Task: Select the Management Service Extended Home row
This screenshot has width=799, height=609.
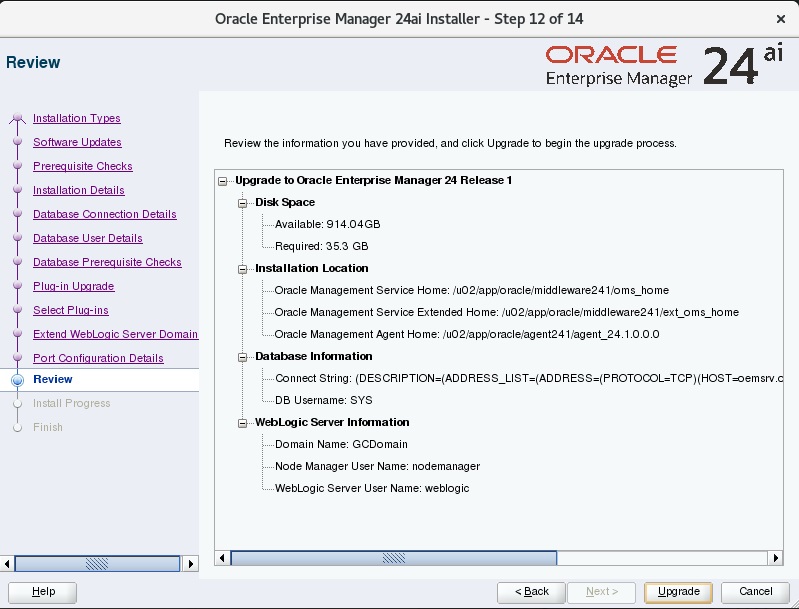Action: (x=507, y=312)
